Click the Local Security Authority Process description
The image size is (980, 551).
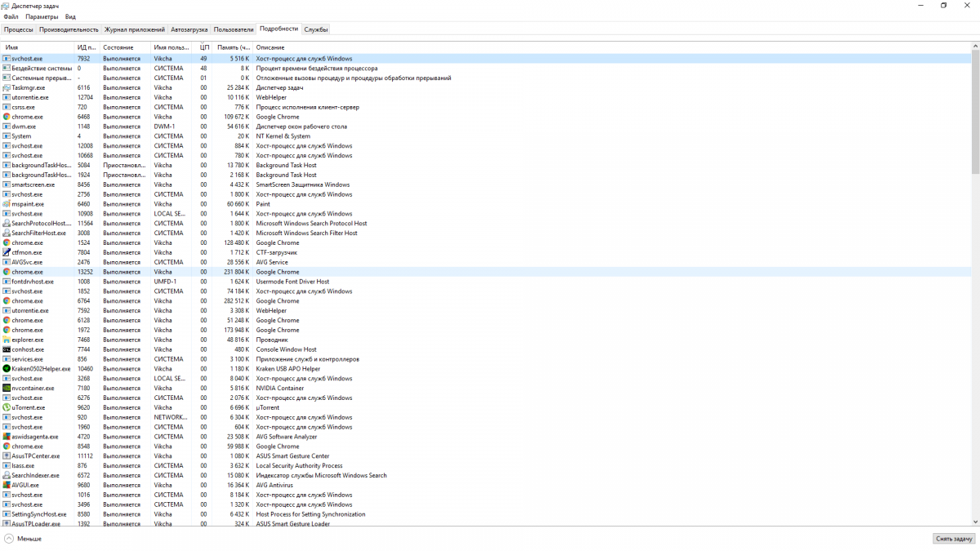(x=299, y=466)
